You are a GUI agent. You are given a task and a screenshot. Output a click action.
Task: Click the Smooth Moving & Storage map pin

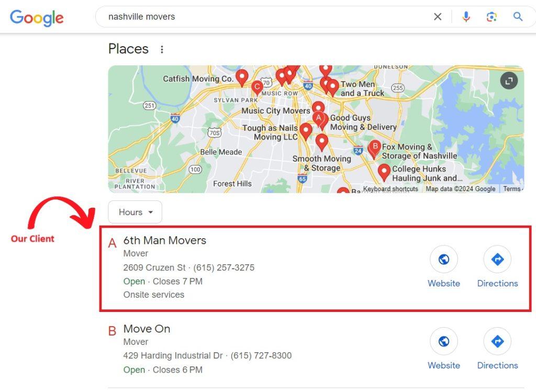tap(322, 141)
